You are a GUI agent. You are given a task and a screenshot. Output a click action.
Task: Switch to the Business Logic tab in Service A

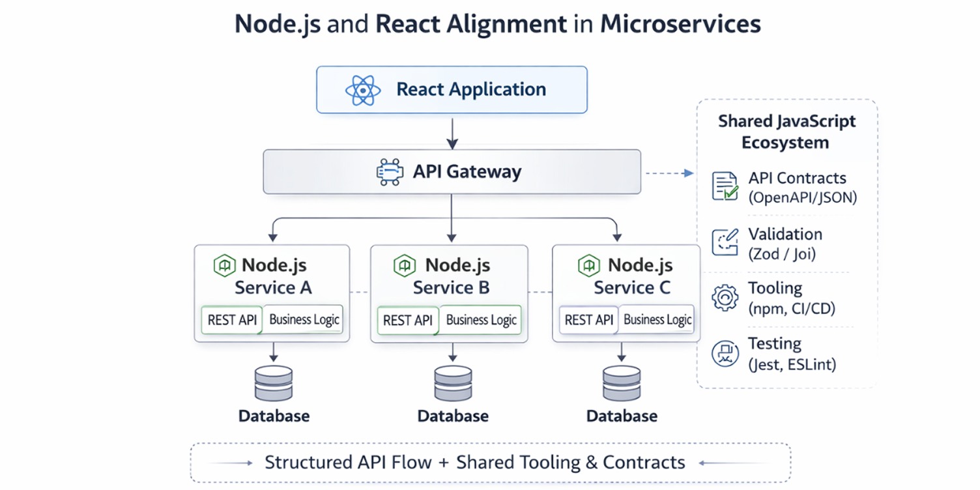304,319
